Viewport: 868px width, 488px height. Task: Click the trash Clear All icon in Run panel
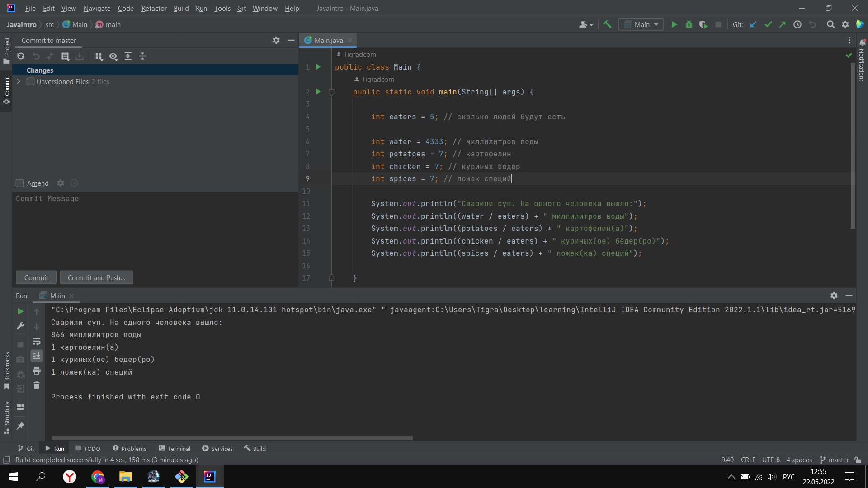[x=37, y=385]
